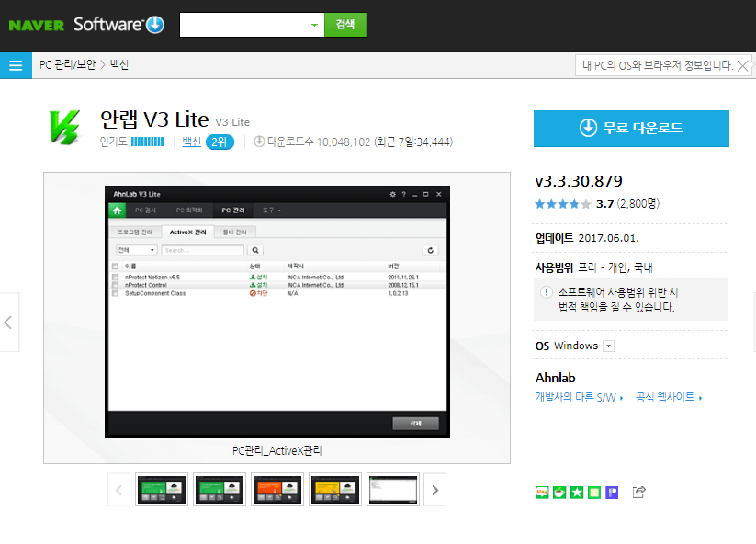Viewport: 756px width, 544px height.
Task: Click the PC관리_ActiveX관리 caption
Action: coord(277,450)
